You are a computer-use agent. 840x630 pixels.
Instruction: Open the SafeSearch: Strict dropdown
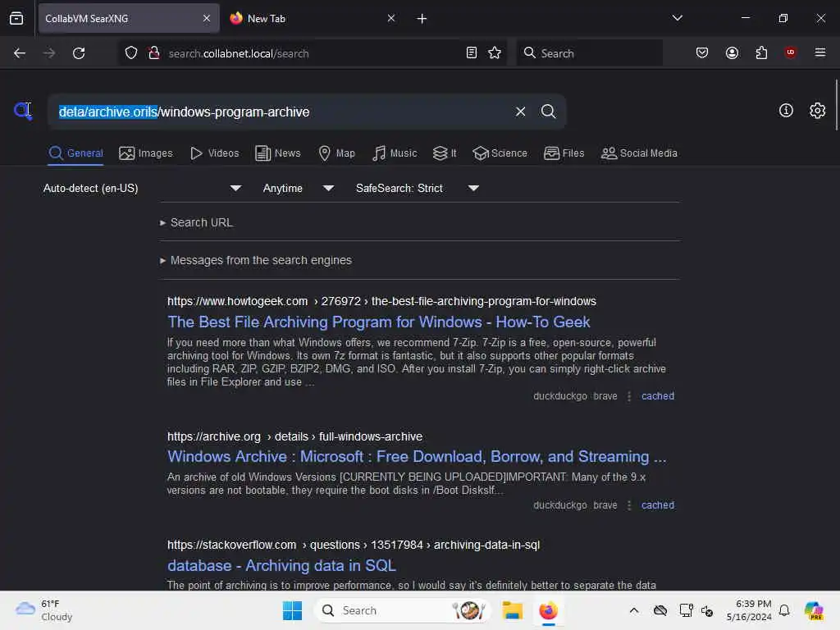(x=417, y=188)
